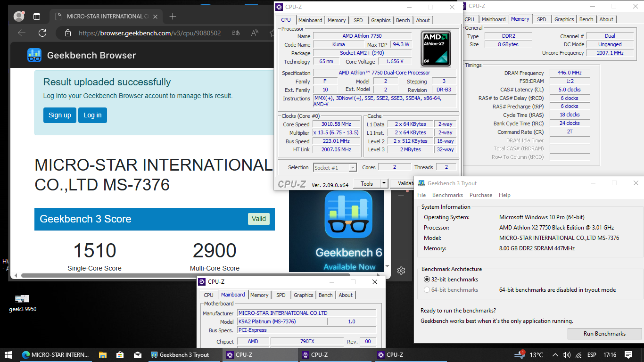
Task: Click the Log in button
Action: [x=92, y=115]
